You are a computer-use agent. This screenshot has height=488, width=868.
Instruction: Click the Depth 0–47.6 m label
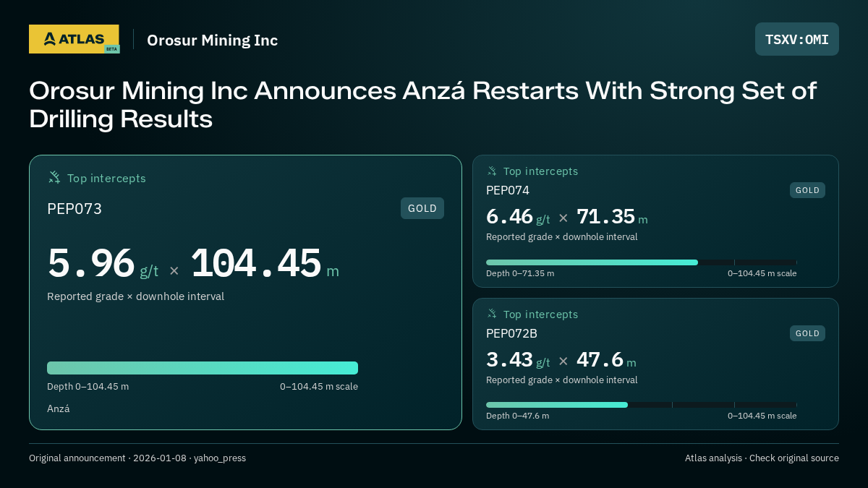tap(517, 416)
